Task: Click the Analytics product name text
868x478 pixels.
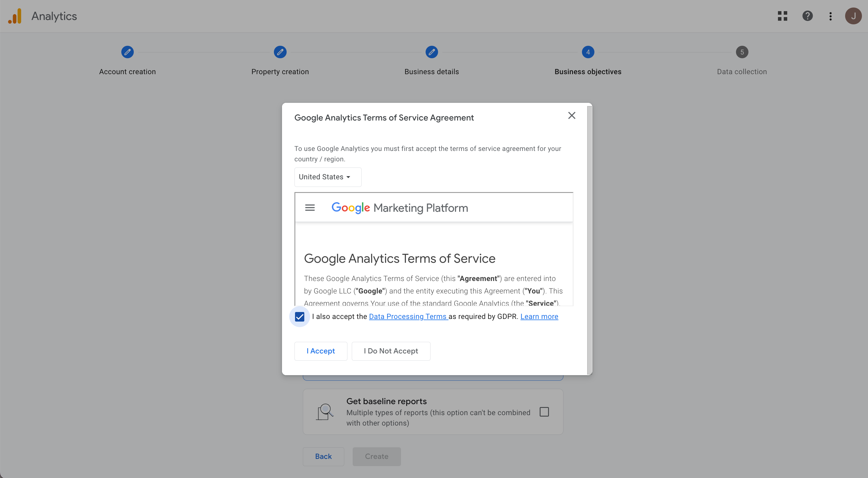Action: click(x=54, y=16)
